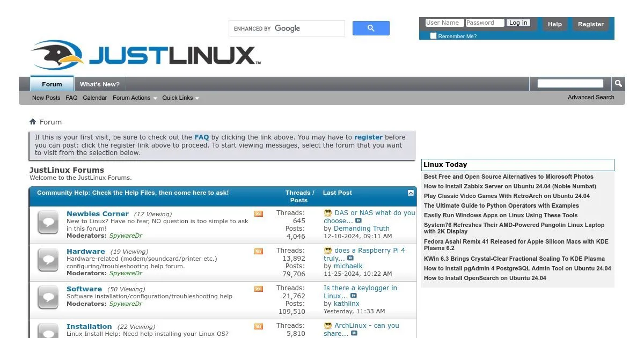Open the Installation forum
This screenshot has width=644, height=338.
click(x=89, y=326)
